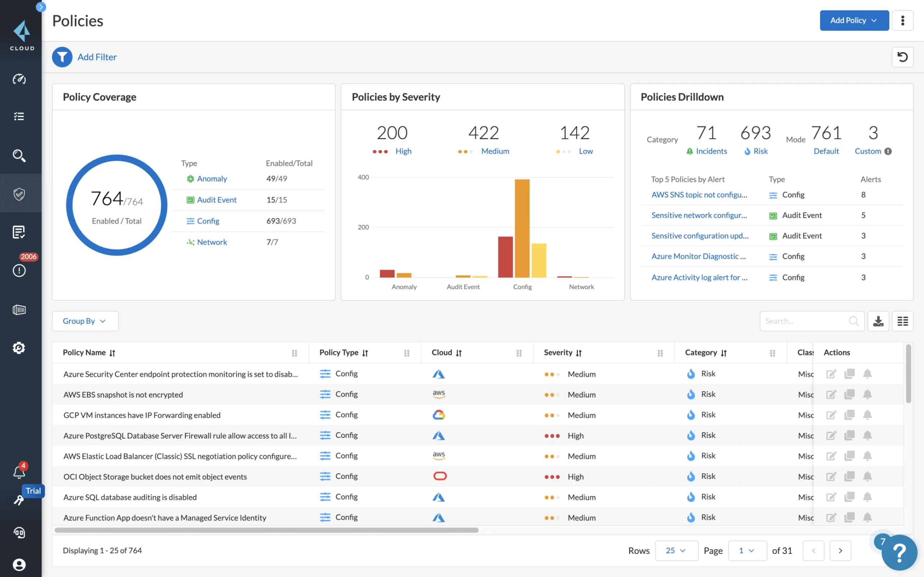Screen dimensions: 924x577
Task: Toggle alert notification on GCP VM row
Action: (x=867, y=414)
